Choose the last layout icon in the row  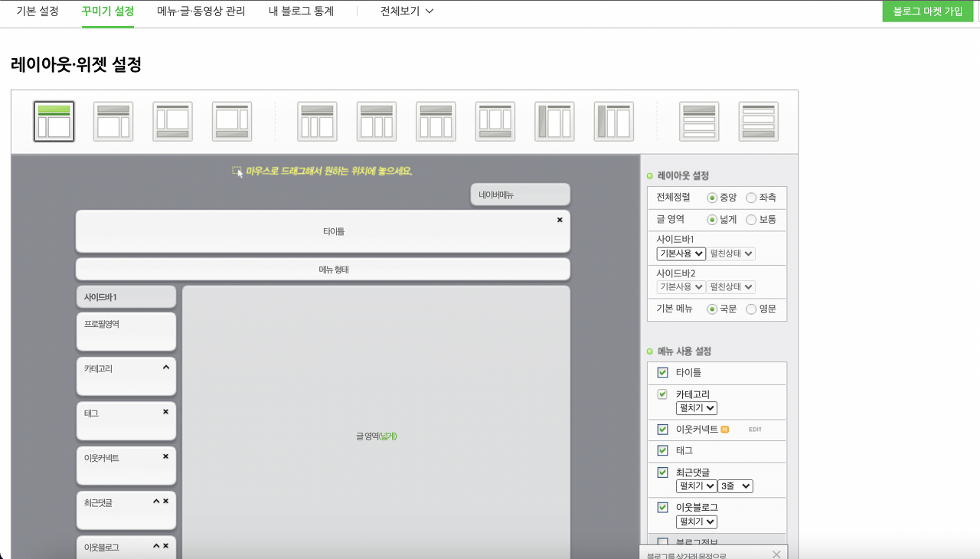pyautogui.click(x=758, y=121)
